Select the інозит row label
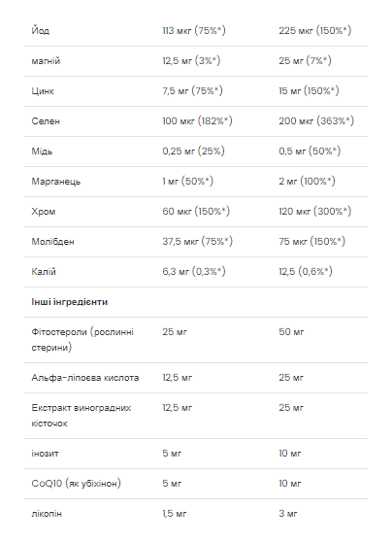392x543 pixels. 45,454
